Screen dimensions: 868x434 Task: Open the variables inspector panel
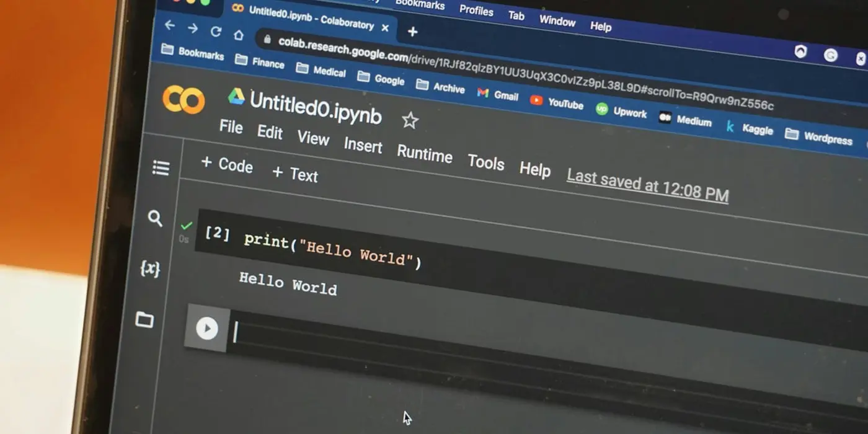point(150,268)
